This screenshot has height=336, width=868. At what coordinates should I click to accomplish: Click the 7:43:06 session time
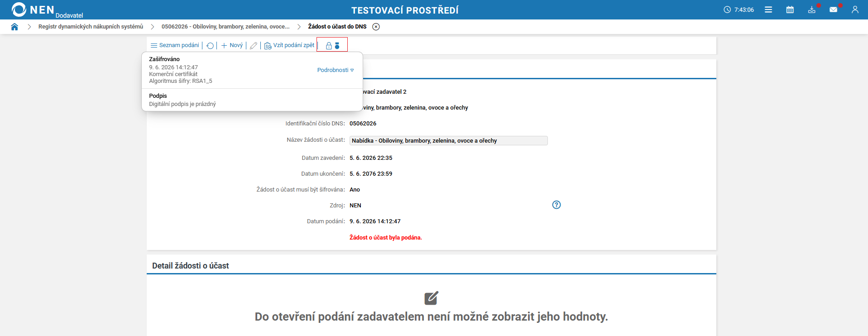[744, 10]
